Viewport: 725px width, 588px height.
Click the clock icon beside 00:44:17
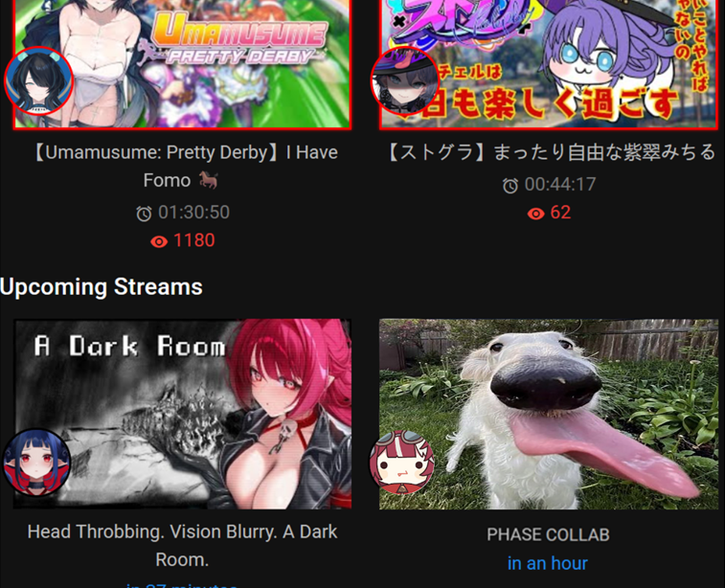coord(510,186)
